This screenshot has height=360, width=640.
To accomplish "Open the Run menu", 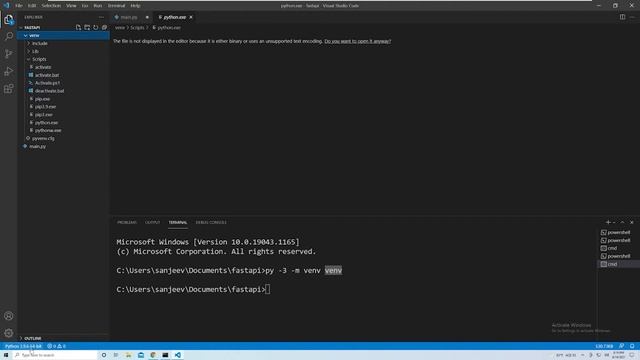I will pyautogui.click(x=98, y=6).
